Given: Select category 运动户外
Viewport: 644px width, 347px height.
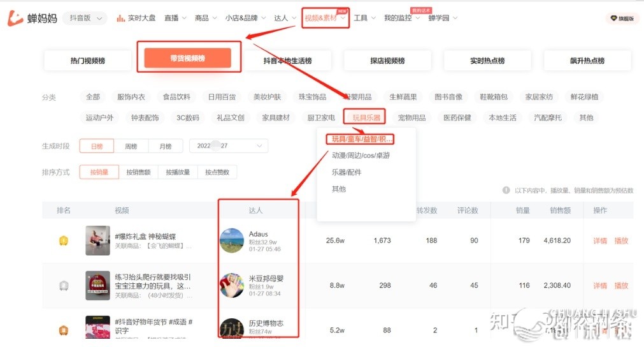Looking at the screenshot, I should point(99,117).
